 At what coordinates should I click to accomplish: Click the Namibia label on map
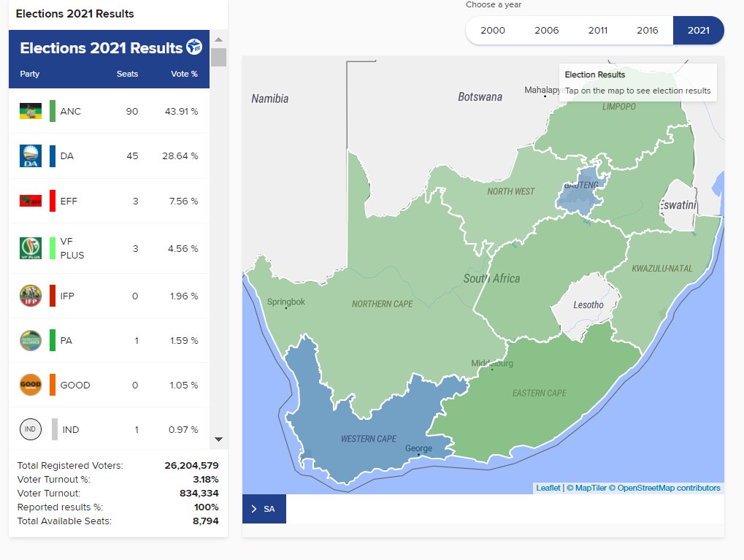tap(270, 99)
